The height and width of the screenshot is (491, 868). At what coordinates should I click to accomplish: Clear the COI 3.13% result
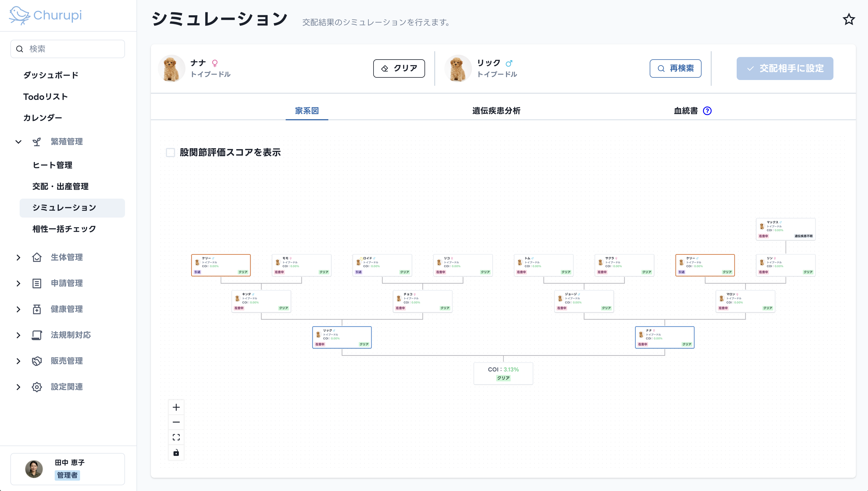point(503,378)
